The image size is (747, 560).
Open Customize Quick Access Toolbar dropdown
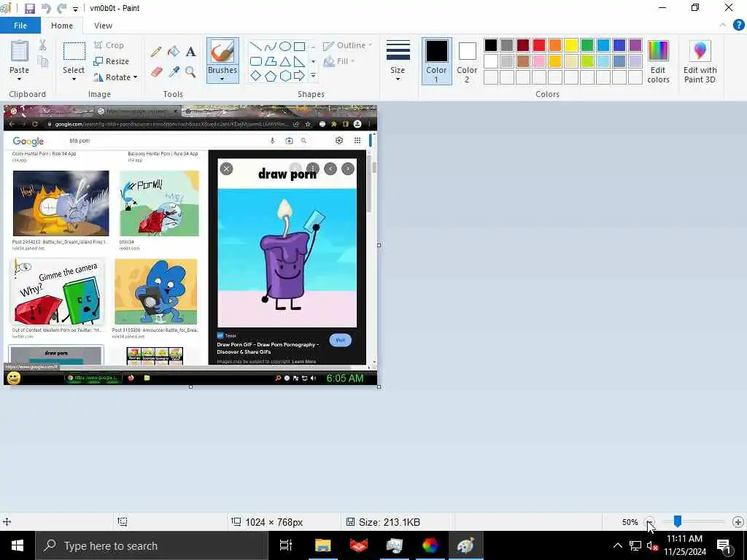[75, 9]
